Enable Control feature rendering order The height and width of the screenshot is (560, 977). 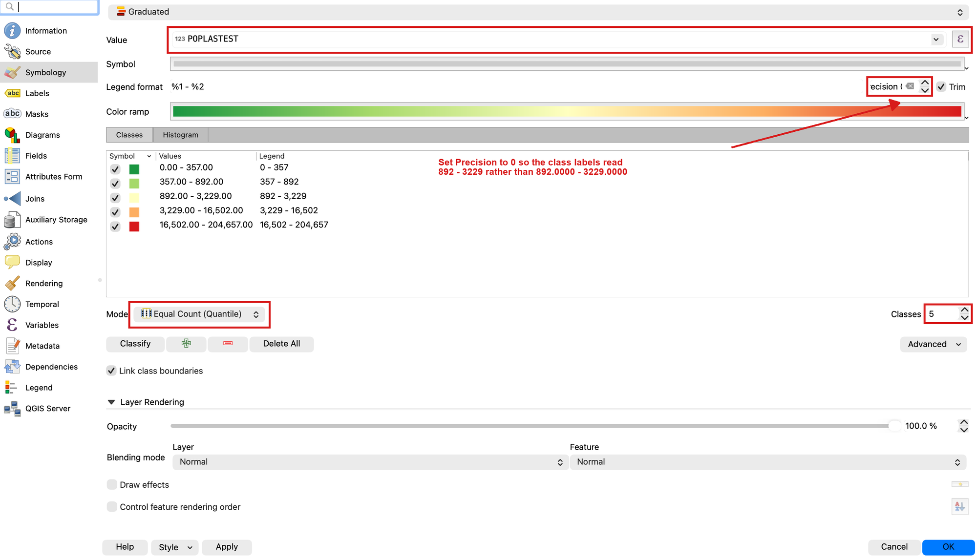click(112, 506)
